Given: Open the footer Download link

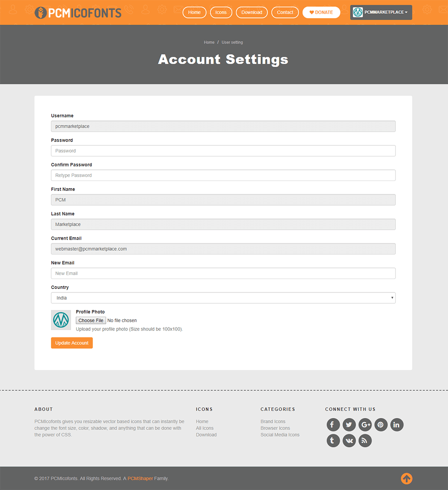Looking at the screenshot, I should coord(207,435).
